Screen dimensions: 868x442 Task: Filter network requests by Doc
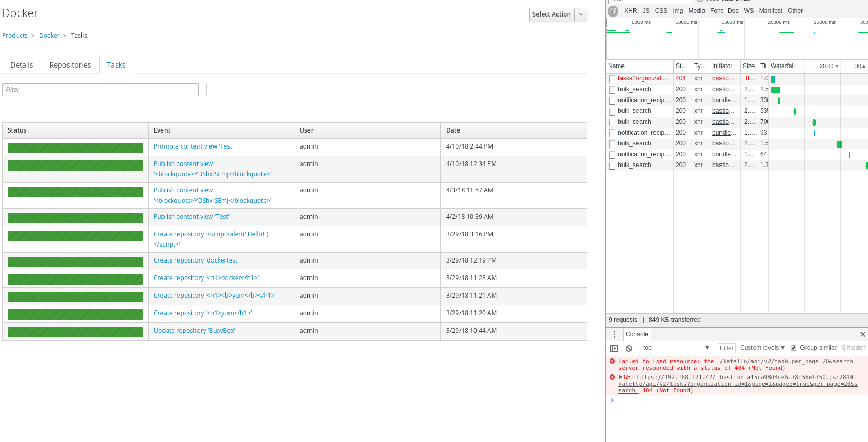[x=733, y=11]
